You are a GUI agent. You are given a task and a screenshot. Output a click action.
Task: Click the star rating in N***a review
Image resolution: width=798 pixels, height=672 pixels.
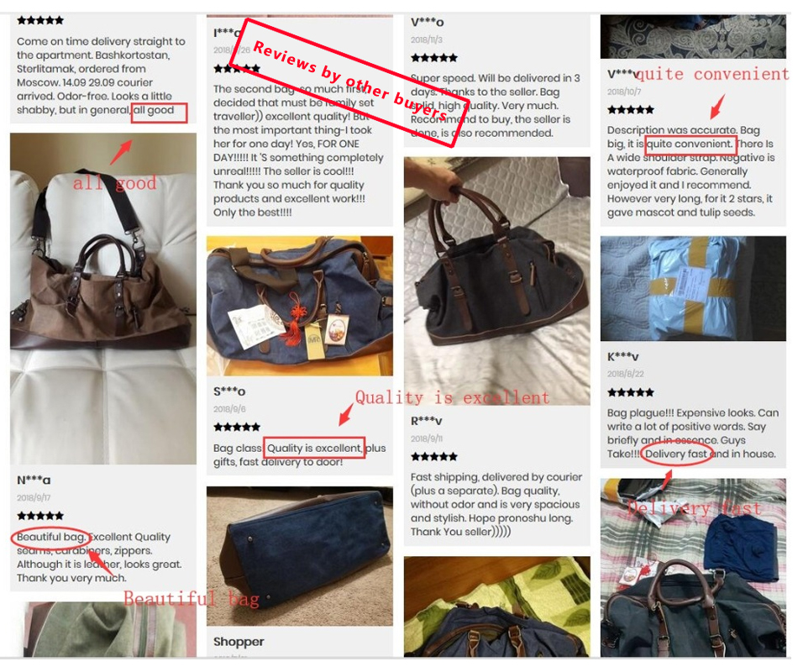(x=40, y=515)
